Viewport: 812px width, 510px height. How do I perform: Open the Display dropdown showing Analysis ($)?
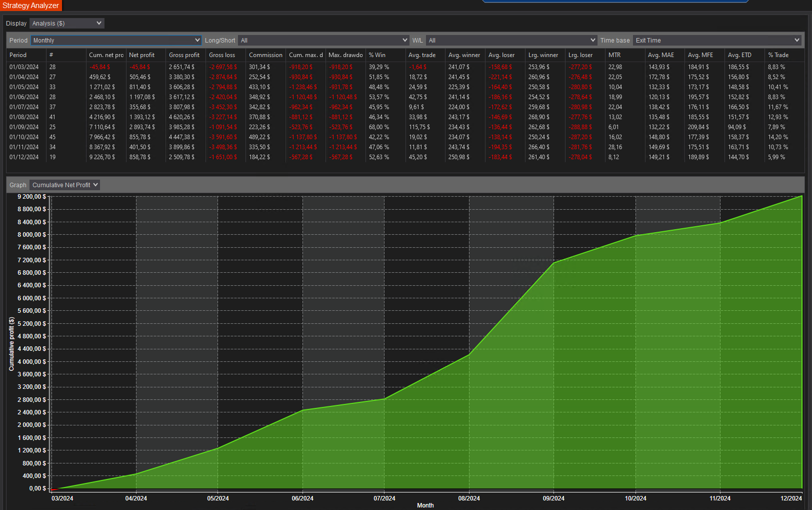(66, 24)
